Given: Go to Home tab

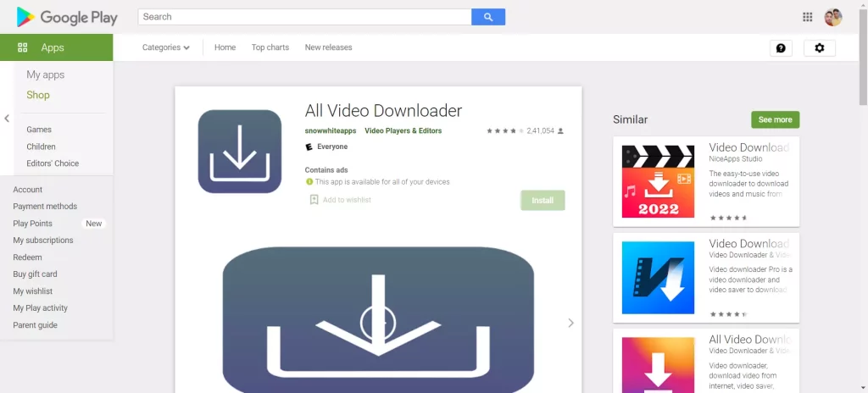Looking at the screenshot, I should click(225, 47).
